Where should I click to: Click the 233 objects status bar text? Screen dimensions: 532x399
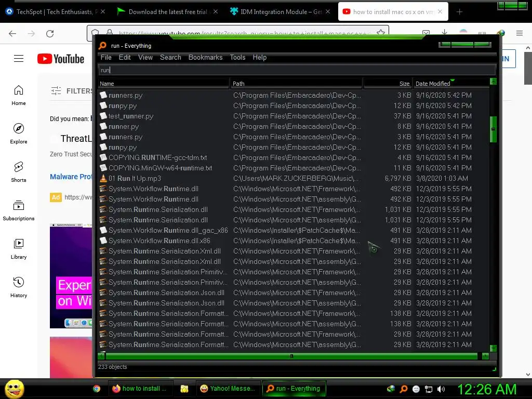[x=112, y=367]
